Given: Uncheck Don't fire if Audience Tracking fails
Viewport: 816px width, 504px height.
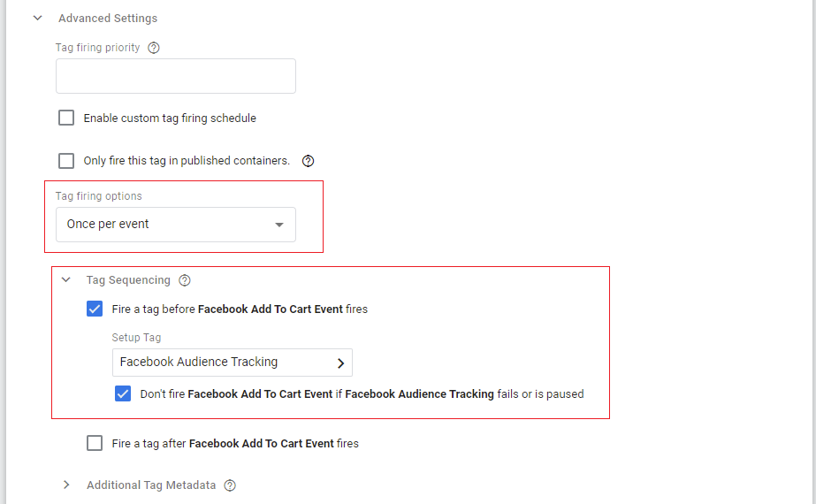Looking at the screenshot, I should coord(123,394).
